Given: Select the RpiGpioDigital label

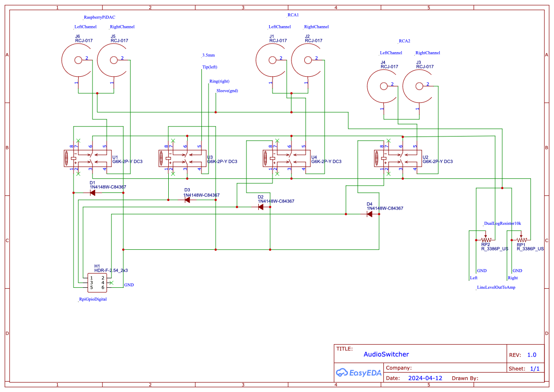Looking at the screenshot, I should click(93, 299).
